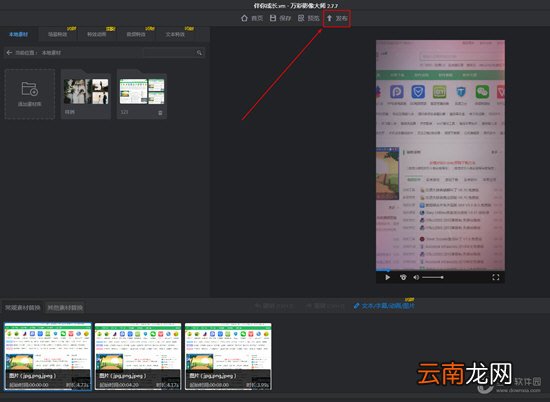
Task: Open the wedding photos material folder
Action: pyautogui.click(x=86, y=94)
